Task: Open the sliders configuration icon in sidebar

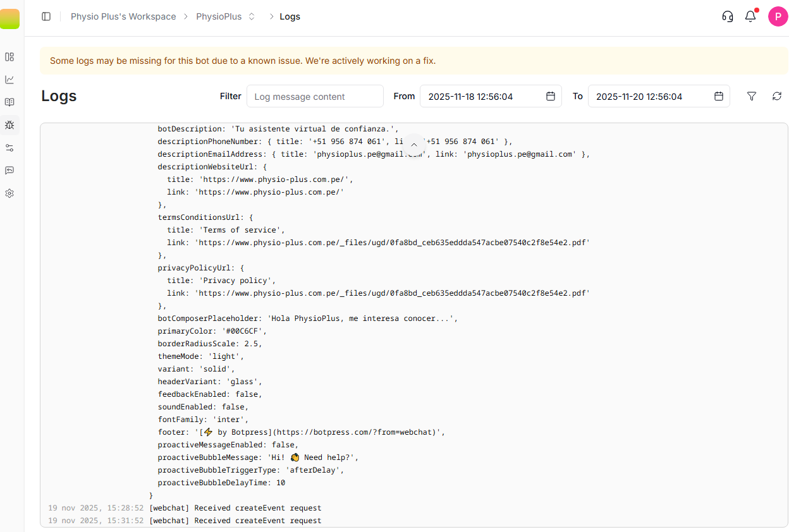Action: point(9,148)
